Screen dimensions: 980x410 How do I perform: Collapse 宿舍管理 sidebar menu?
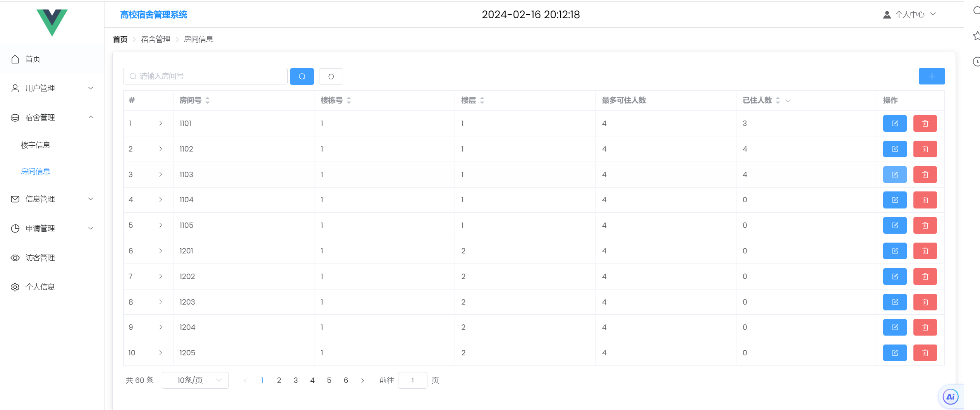(x=52, y=117)
